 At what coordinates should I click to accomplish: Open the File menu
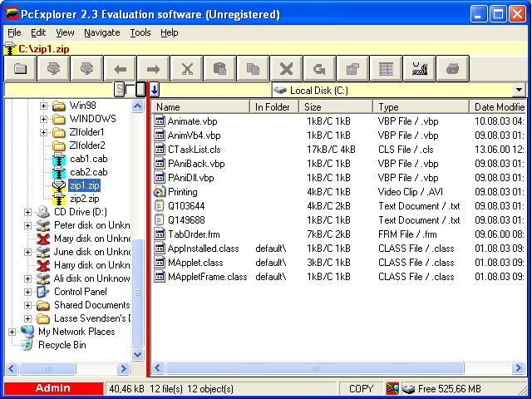click(14, 32)
